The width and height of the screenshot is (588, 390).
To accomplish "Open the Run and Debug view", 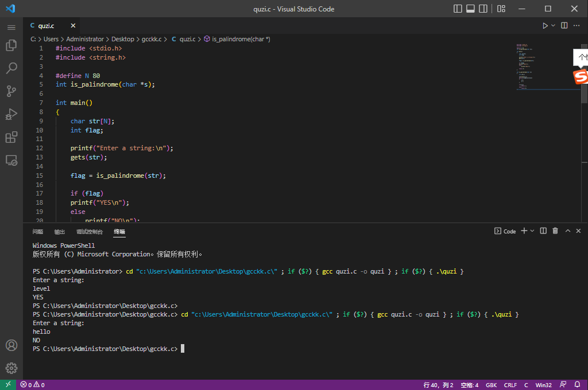I will [11, 114].
